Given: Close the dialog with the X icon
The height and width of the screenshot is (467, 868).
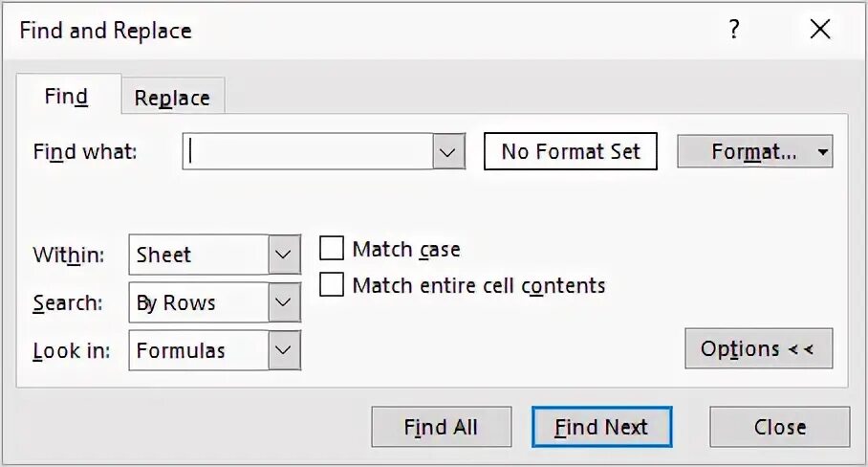Looking at the screenshot, I should pos(819,30).
